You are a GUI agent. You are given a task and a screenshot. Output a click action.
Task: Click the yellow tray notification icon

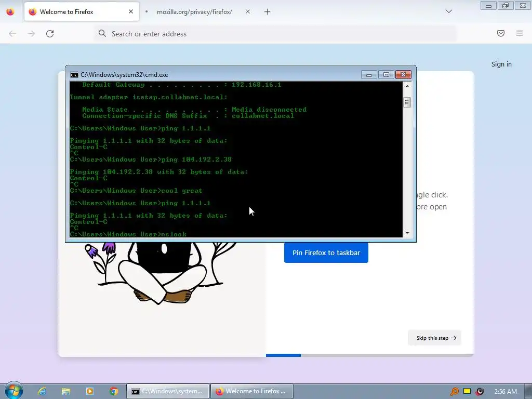click(x=467, y=391)
